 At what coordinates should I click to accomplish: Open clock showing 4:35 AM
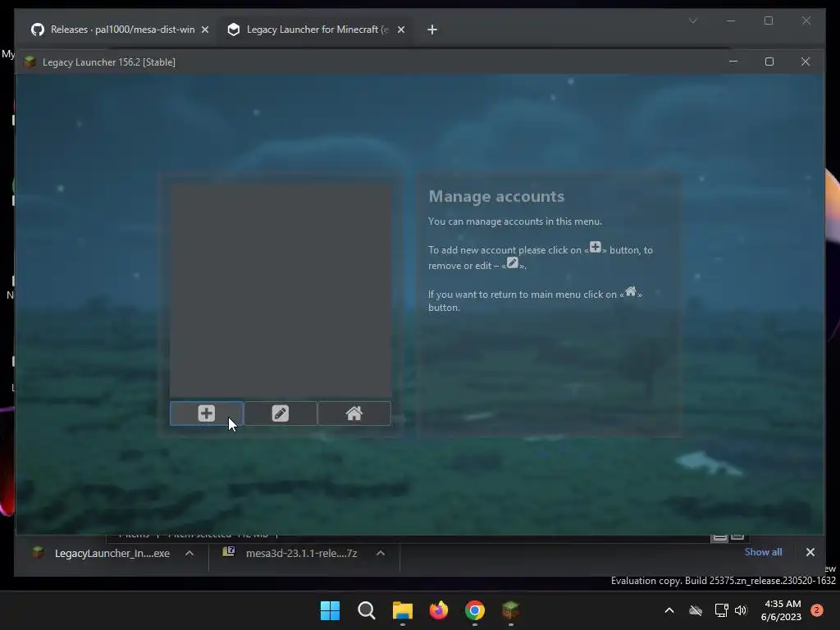781,610
